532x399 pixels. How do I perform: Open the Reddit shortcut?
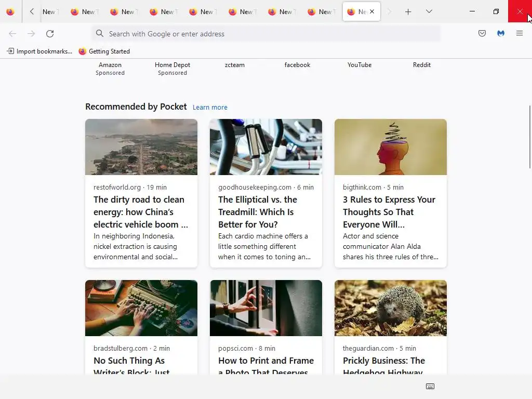coord(422,65)
